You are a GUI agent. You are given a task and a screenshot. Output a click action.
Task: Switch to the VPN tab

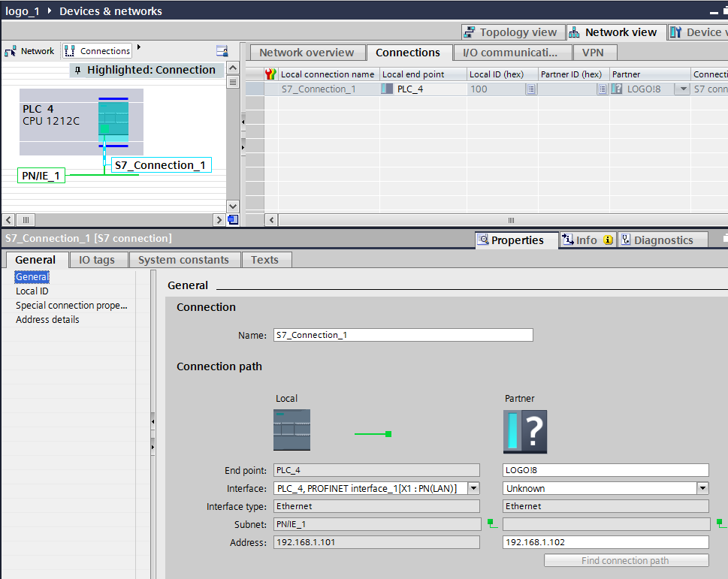click(594, 53)
